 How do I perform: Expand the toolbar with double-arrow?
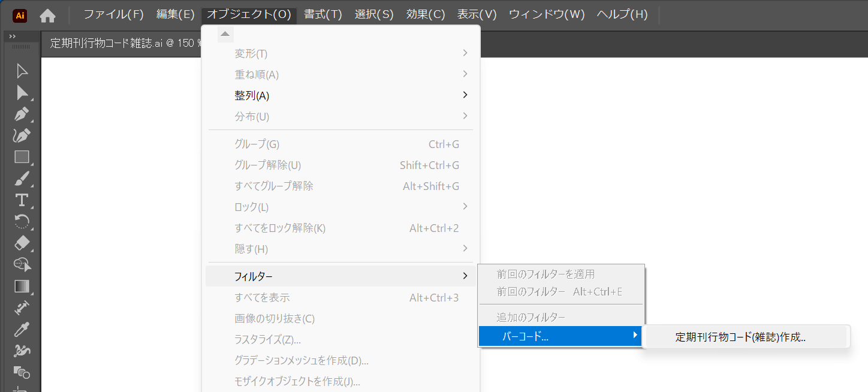(13, 37)
